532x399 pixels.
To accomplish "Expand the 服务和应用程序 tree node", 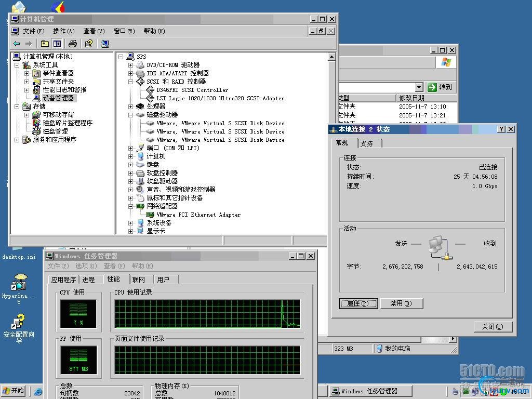I will [17, 140].
